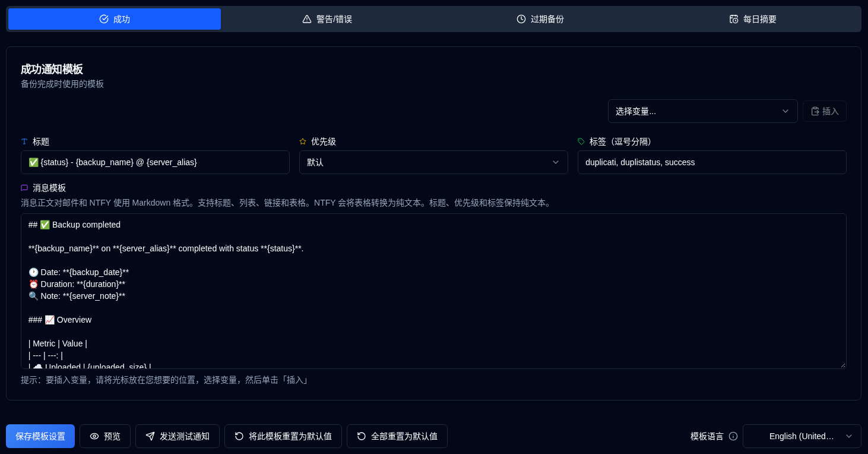Image resolution: width=868 pixels, height=454 pixels.
Task: Click the 'Duration: **{duration}**' line
Action: point(77,284)
